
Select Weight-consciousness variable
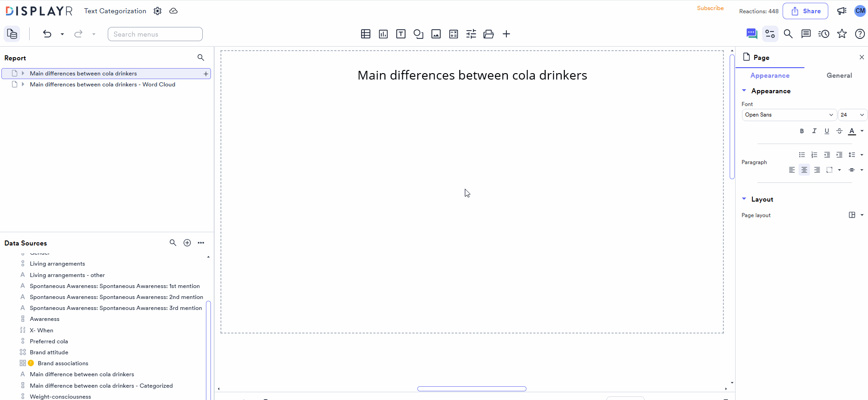pyautogui.click(x=60, y=397)
